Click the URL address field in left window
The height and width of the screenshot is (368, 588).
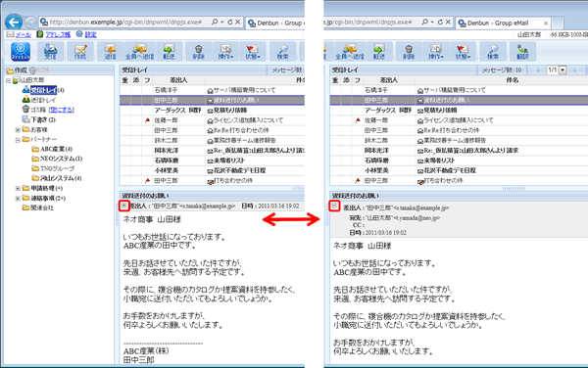pos(125,23)
